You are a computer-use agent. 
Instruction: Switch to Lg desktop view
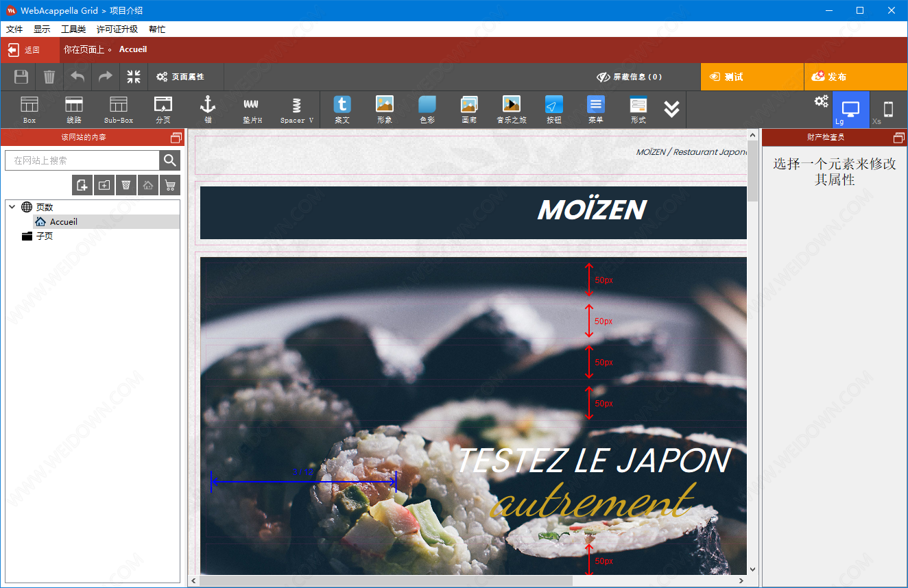point(850,110)
